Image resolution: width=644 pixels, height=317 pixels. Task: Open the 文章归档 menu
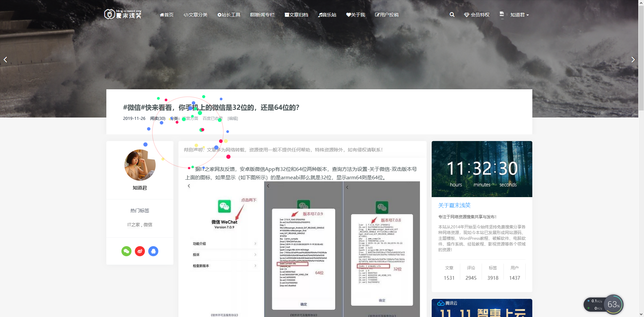[x=297, y=15]
